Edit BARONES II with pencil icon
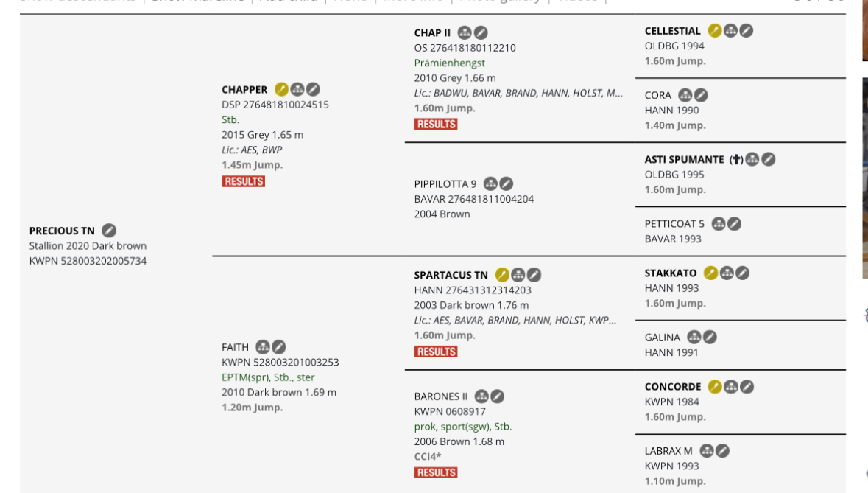The width and height of the screenshot is (868, 493). 498,396
